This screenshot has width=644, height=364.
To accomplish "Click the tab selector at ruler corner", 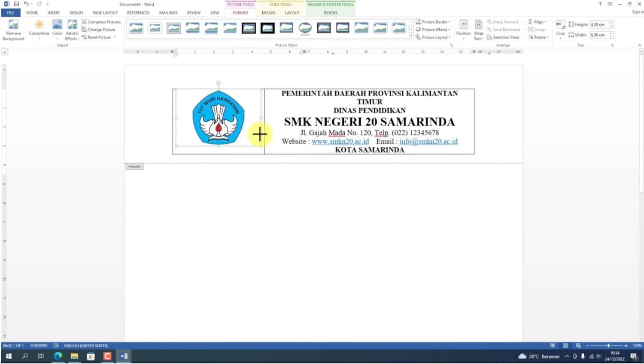I will click(x=5, y=52).
